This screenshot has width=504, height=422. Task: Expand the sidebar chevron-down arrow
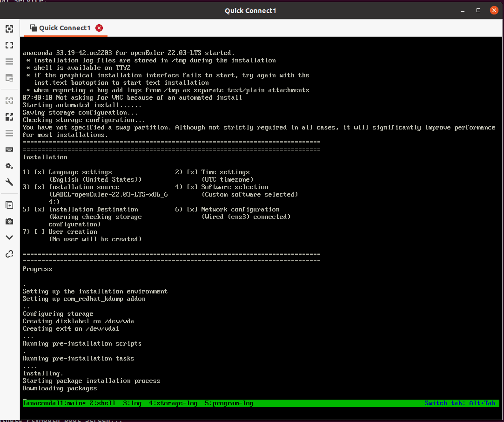pos(9,238)
